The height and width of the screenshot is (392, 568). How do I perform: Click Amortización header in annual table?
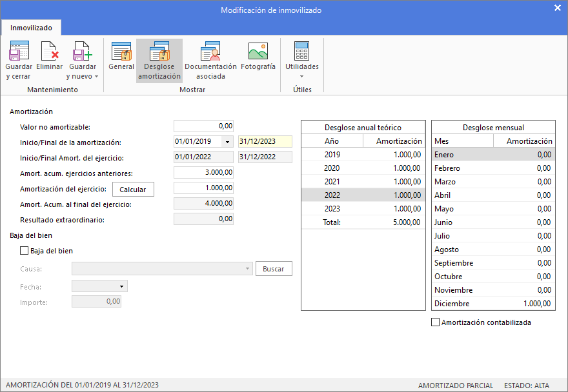(394, 141)
